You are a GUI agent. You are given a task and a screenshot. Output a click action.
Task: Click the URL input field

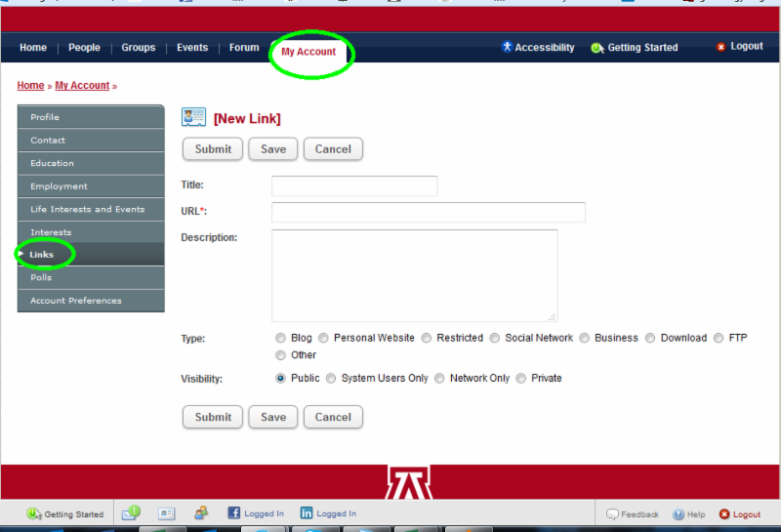429,212
